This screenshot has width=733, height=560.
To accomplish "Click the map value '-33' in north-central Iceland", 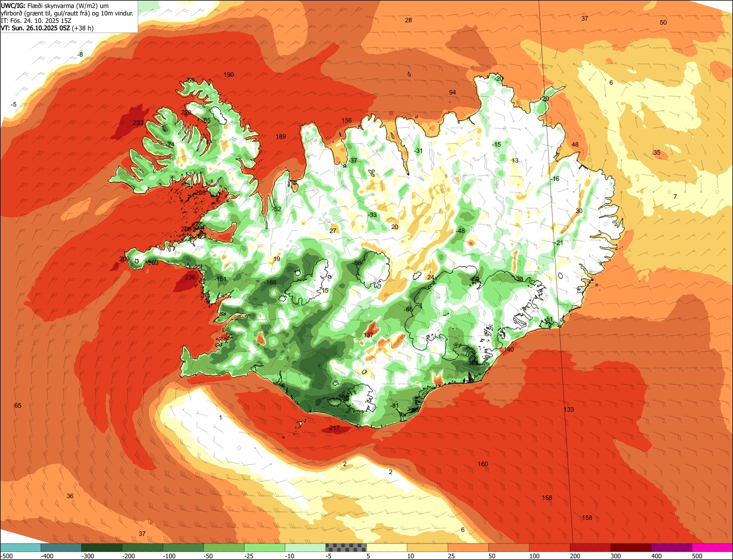I will tap(373, 215).
